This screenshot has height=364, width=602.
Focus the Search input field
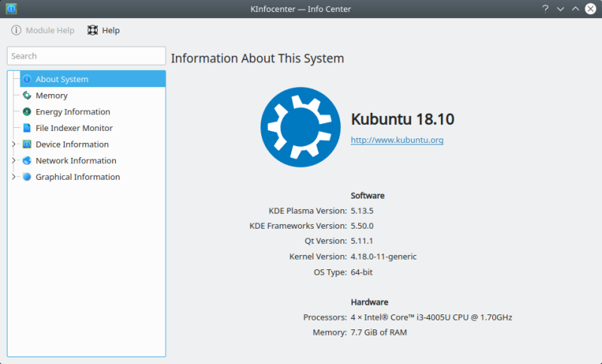[x=87, y=56]
